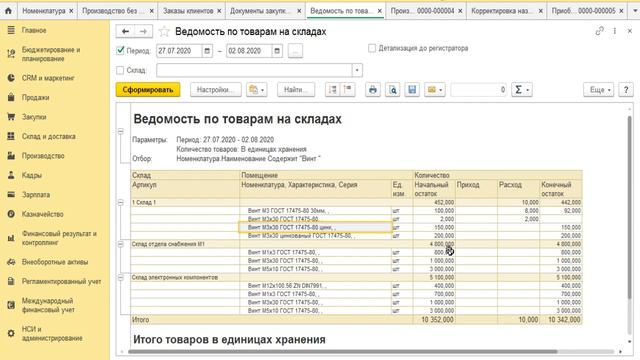Open the CRM и маркетинг section
640x360 pixels.
tap(48, 78)
